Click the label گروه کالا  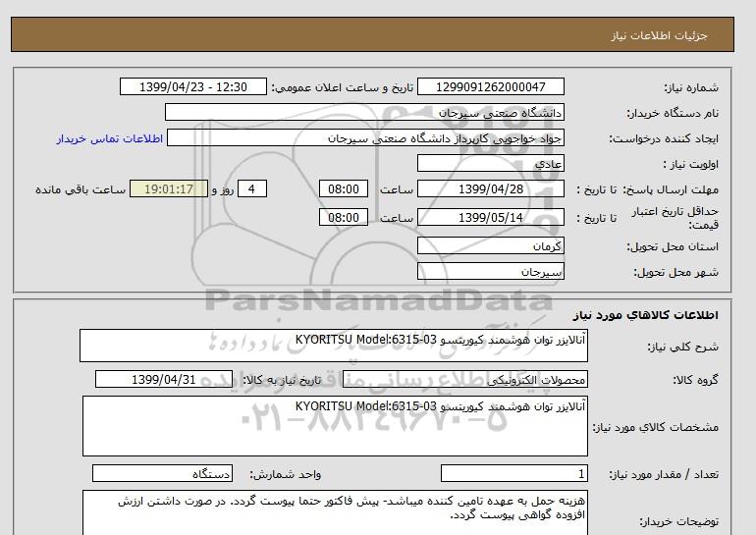click(x=695, y=380)
